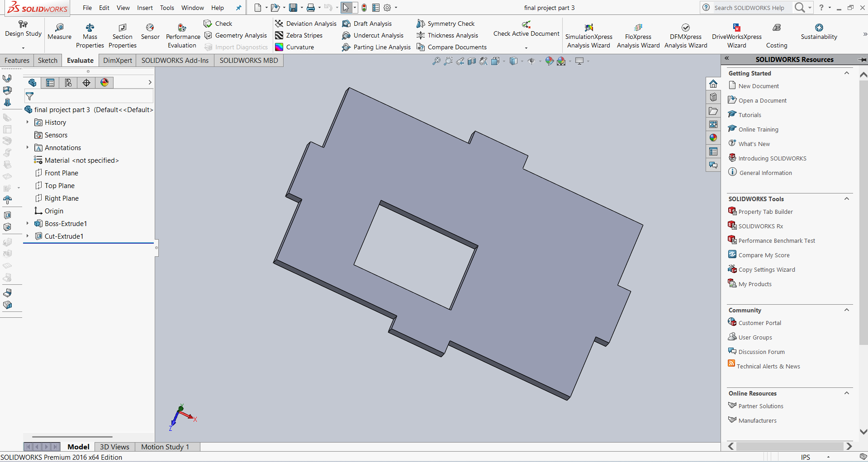Screen dimensions: 868x462
Task: Click task pane horizontal scrollbar
Action: (x=790, y=446)
